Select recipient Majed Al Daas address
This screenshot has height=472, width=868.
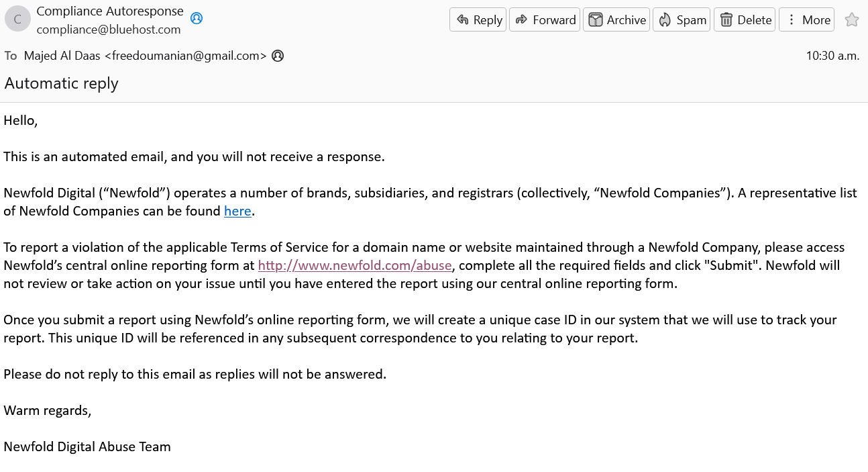click(145, 56)
